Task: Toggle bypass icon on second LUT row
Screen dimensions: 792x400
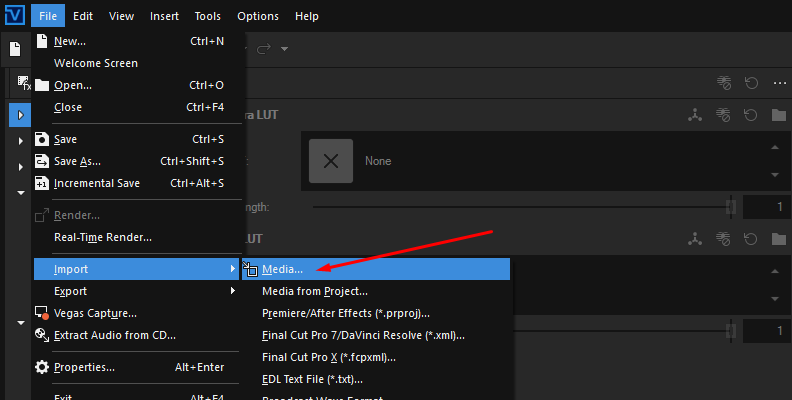Action: pos(723,239)
